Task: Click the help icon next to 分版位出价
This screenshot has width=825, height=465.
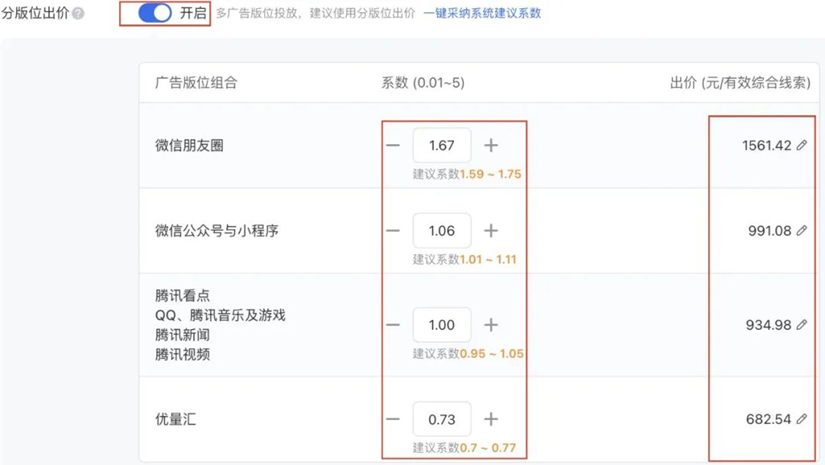Action: [78, 15]
